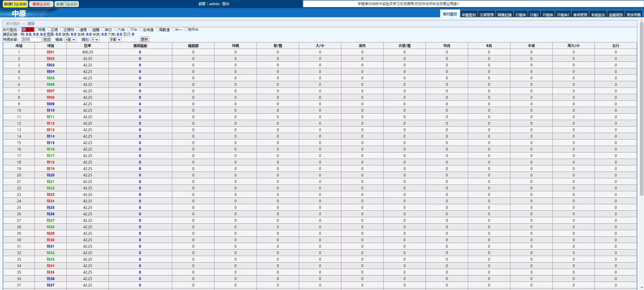View the 開獎紀錄 tab
Image resolution: width=644 pixels, height=290 pixels.
[504, 15]
